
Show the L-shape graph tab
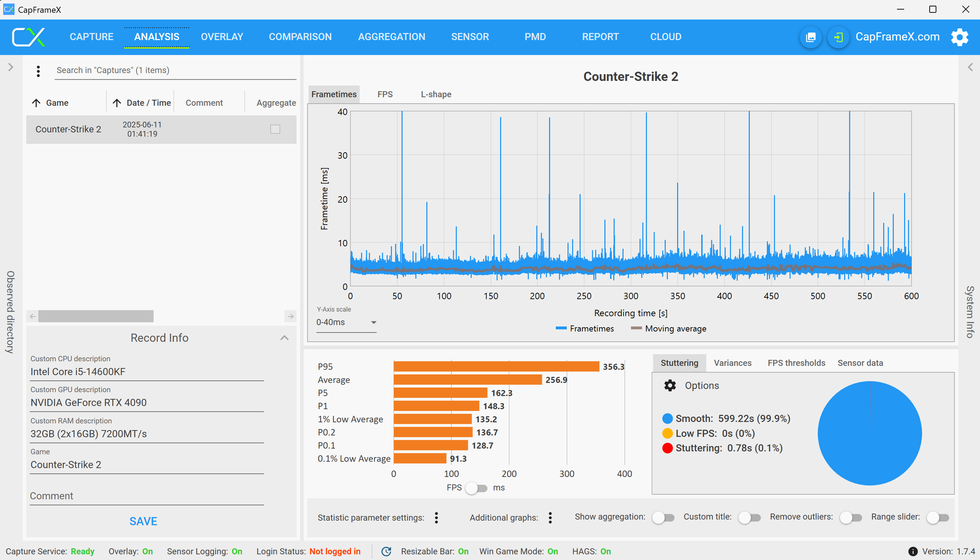(436, 94)
